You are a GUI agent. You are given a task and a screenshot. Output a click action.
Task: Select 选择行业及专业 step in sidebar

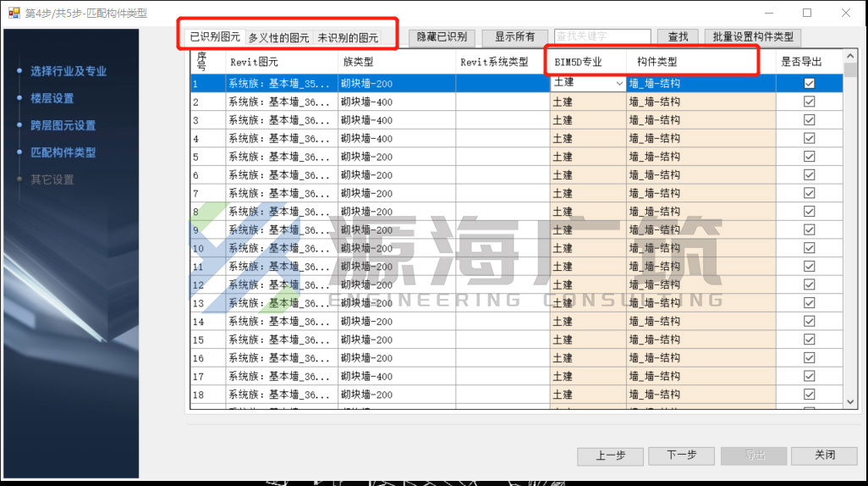pyautogui.click(x=68, y=71)
